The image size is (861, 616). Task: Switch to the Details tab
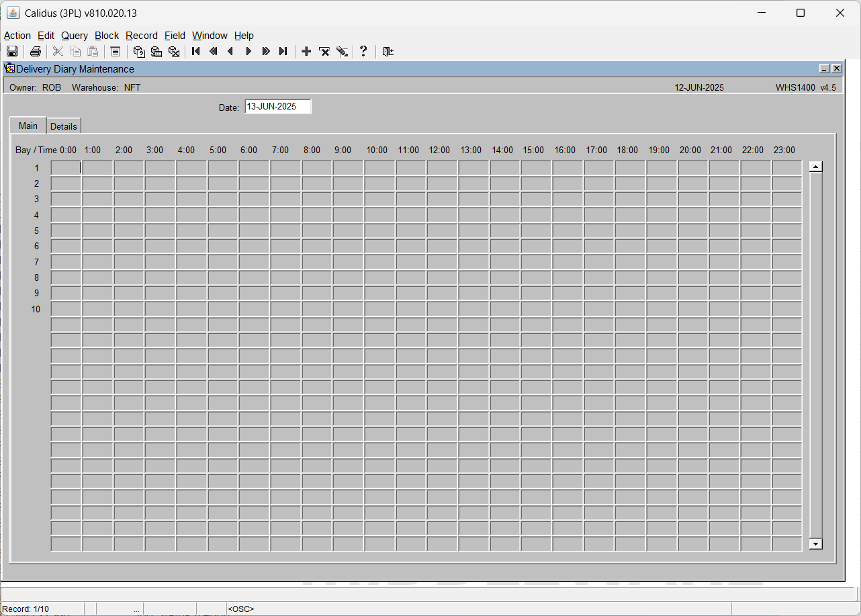coord(64,126)
